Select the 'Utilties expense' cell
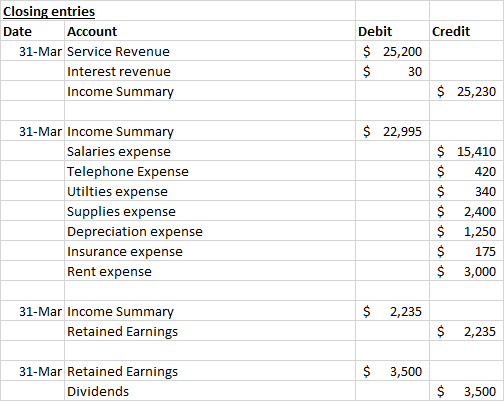This screenshot has height=401, width=504. coord(210,191)
